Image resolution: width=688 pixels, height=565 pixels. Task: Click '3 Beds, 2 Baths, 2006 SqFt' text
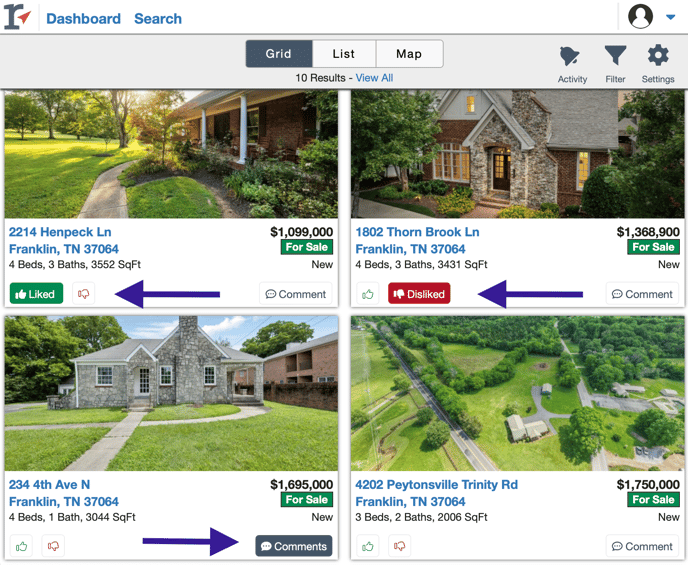pyautogui.click(x=422, y=517)
